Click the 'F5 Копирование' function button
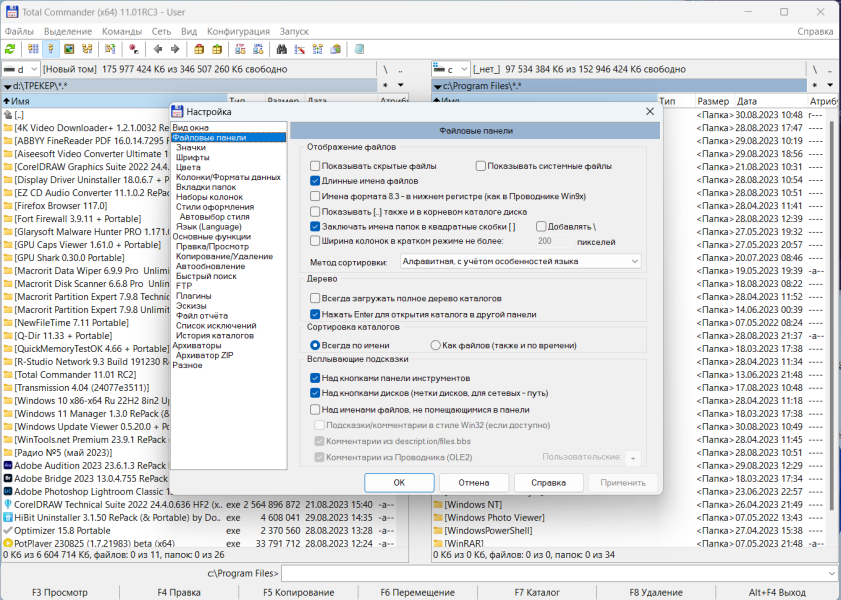 [299, 592]
